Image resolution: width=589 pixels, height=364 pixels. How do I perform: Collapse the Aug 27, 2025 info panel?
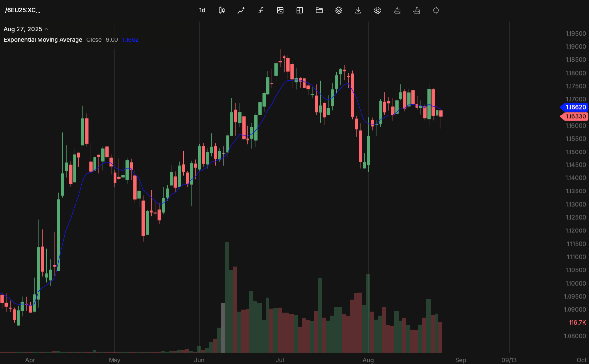[46, 29]
